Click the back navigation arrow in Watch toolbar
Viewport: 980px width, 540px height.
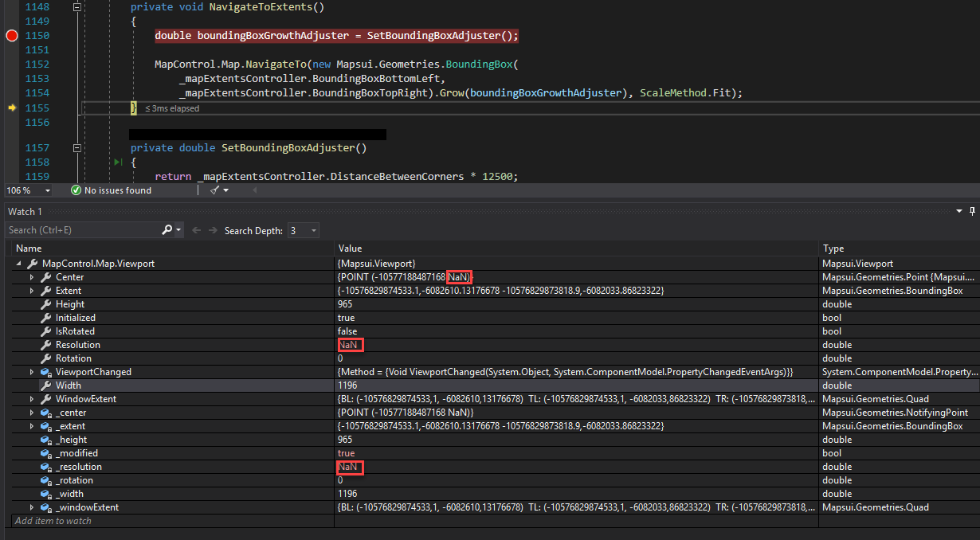pos(196,230)
